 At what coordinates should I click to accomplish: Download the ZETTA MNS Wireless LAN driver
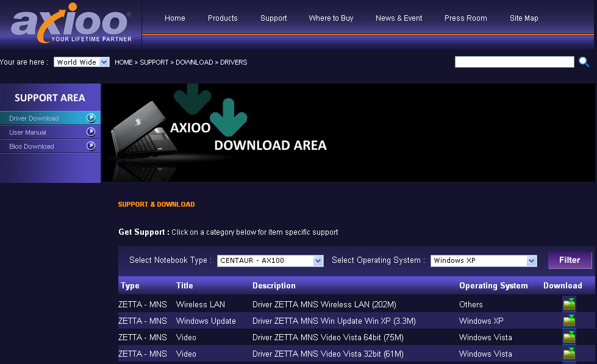[x=569, y=304]
